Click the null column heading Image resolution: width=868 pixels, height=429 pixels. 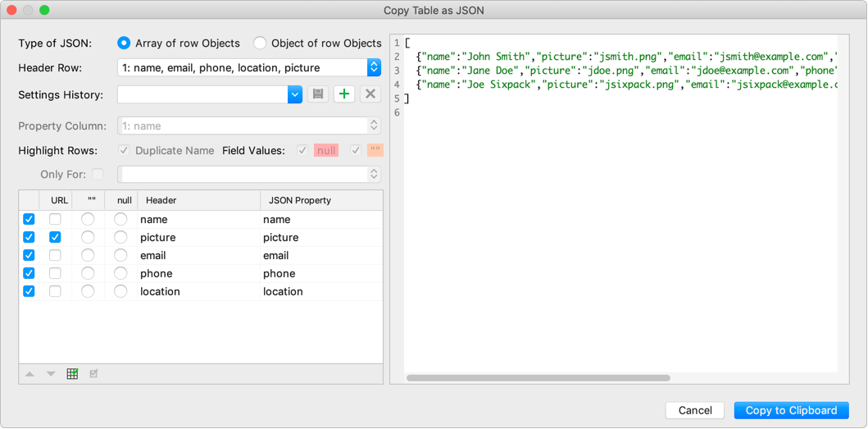pos(120,200)
